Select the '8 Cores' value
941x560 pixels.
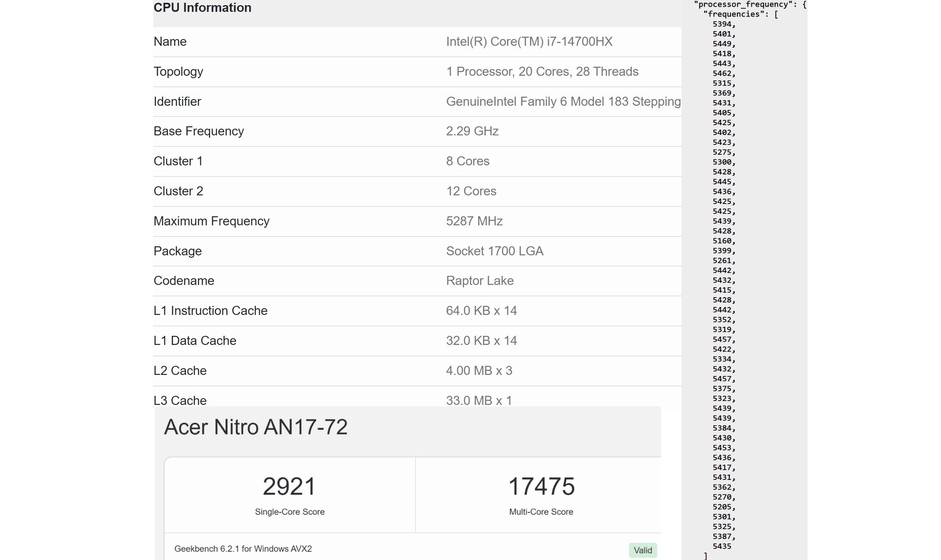click(x=468, y=161)
